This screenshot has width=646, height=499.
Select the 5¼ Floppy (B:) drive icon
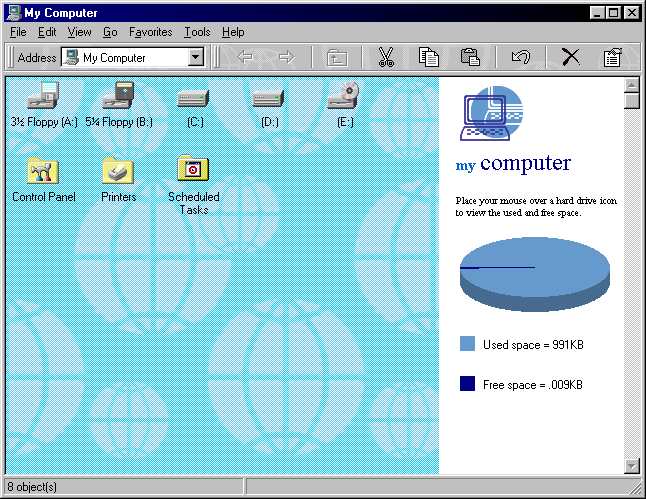point(119,95)
